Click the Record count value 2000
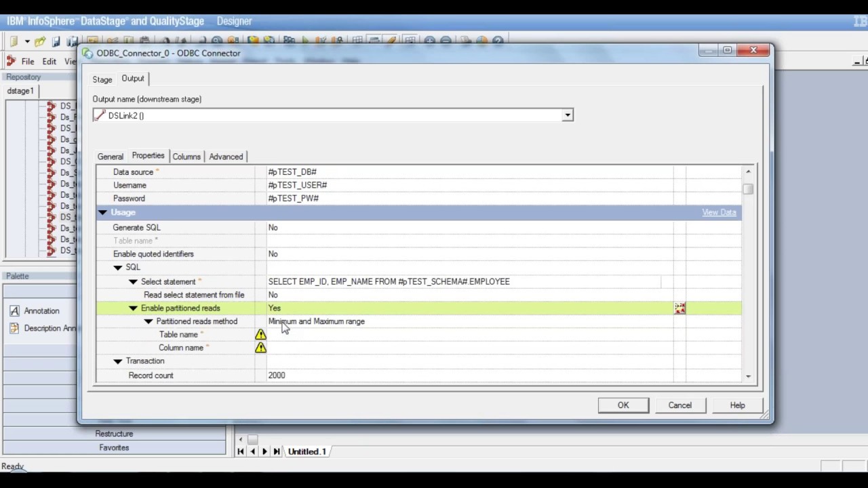This screenshot has height=488, width=868. pos(277,375)
